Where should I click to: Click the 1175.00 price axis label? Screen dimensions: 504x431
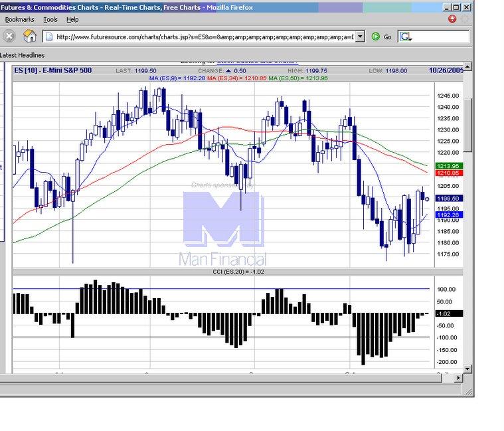click(448, 254)
